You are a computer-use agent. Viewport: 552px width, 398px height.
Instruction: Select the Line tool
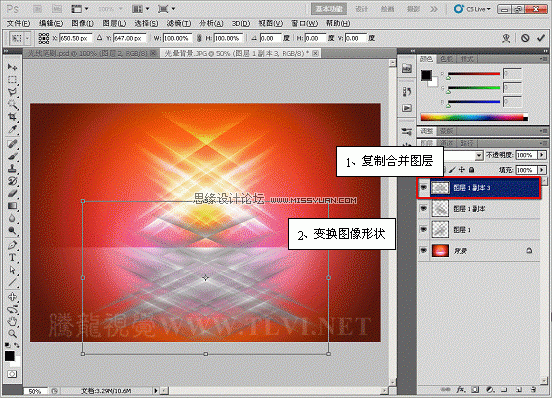pos(12,283)
